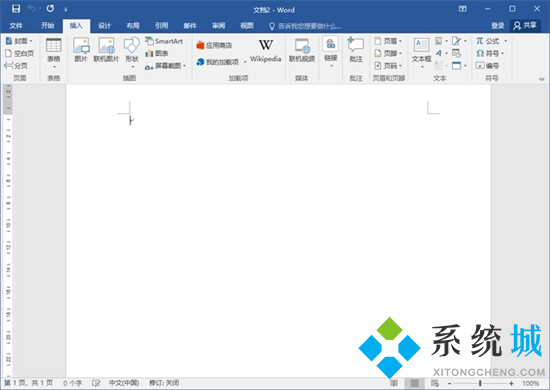Image resolution: width=550 pixels, height=390 pixels.
Task: Open Customize Quick Access Toolbar dropdown
Action: (66, 9)
